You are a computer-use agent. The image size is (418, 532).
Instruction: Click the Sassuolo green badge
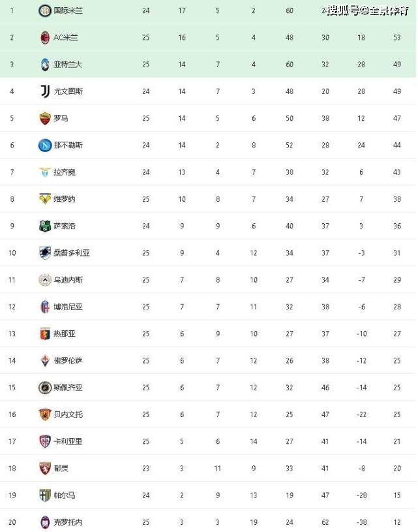(x=45, y=226)
